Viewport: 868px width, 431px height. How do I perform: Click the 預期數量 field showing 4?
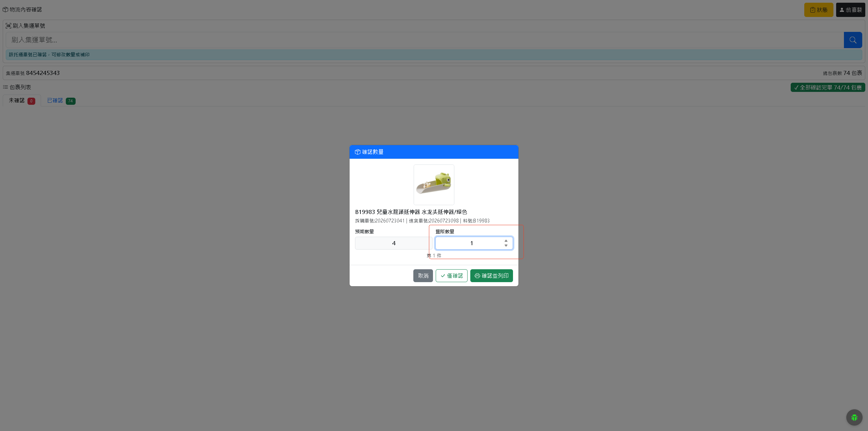click(394, 243)
